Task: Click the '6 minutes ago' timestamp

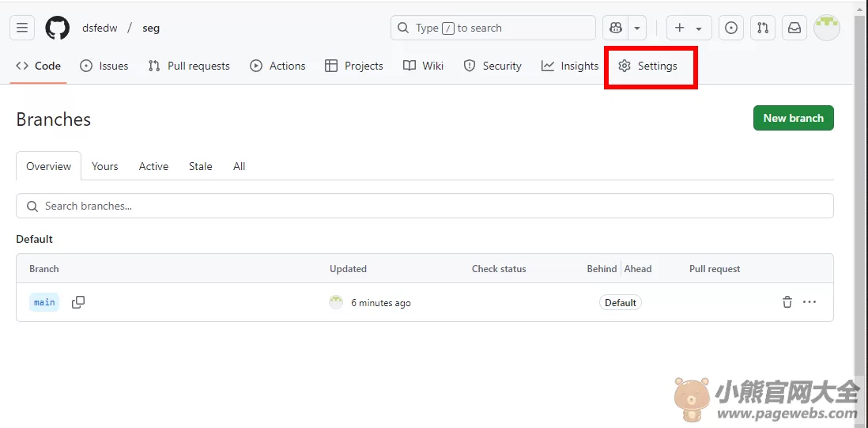Action: (x=381, y=303)
